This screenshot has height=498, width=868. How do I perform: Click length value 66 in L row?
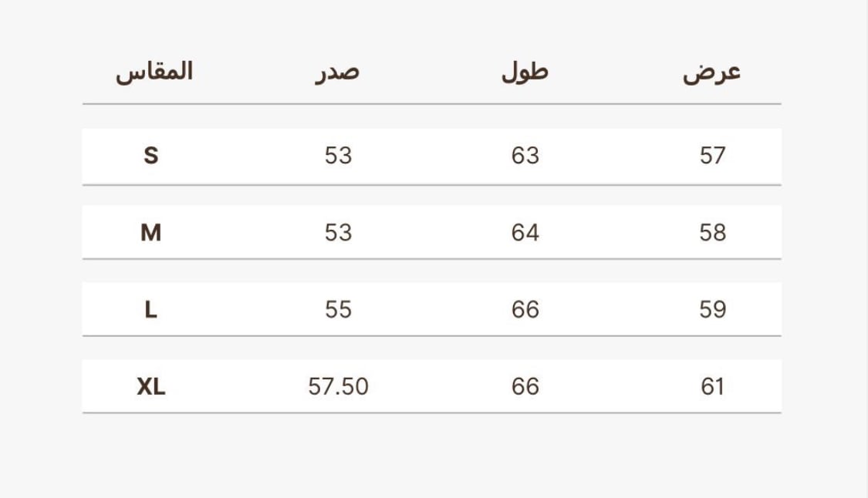525,309
